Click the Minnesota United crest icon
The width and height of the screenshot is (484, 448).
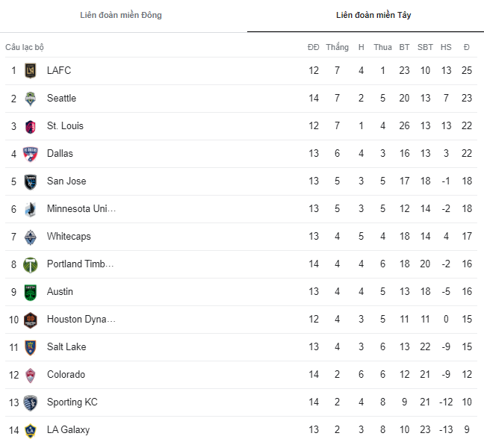[30, 209]
